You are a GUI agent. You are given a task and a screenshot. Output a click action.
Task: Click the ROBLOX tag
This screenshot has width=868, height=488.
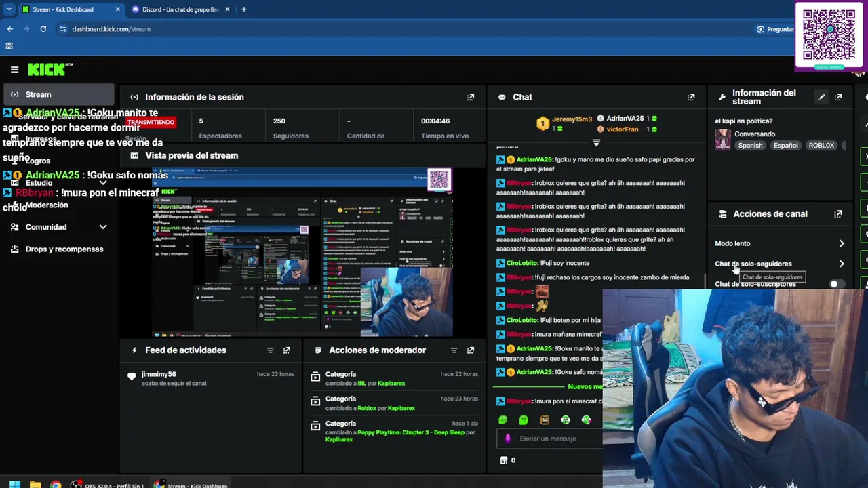tap(821, 146)
